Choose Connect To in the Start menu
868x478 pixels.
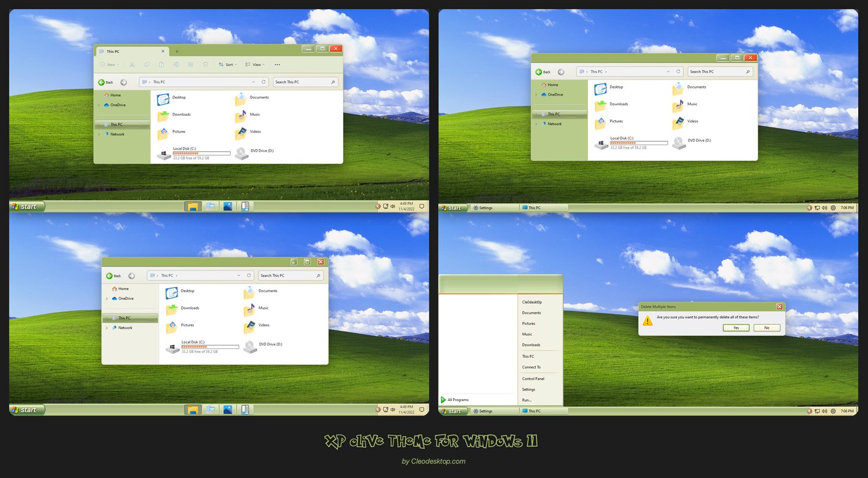(531, 367)
